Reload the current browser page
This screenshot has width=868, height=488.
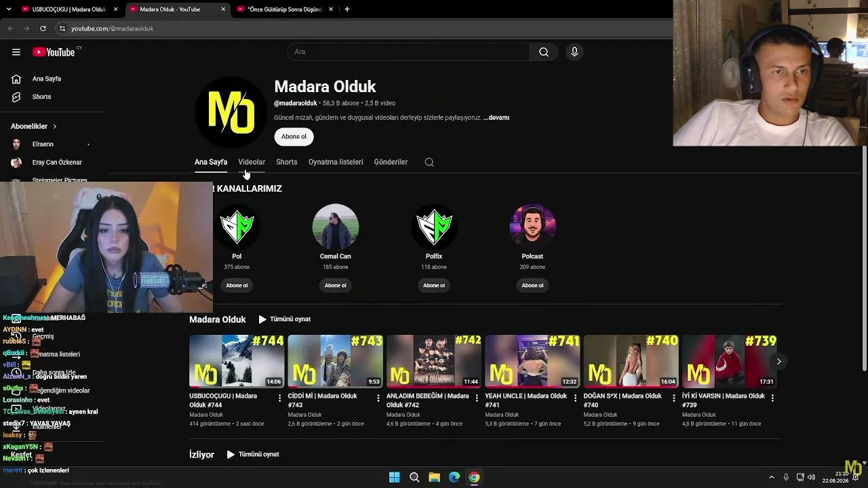43,28
